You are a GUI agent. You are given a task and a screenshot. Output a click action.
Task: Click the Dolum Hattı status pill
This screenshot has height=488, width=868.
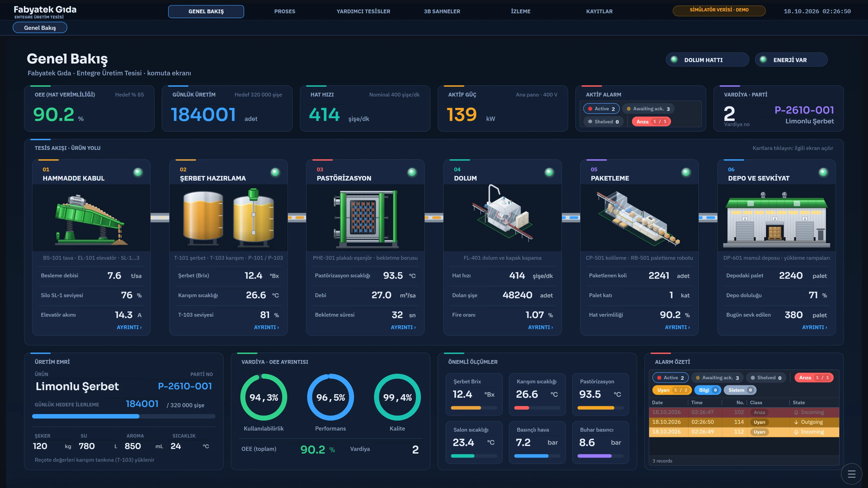[x=707, y=60]
